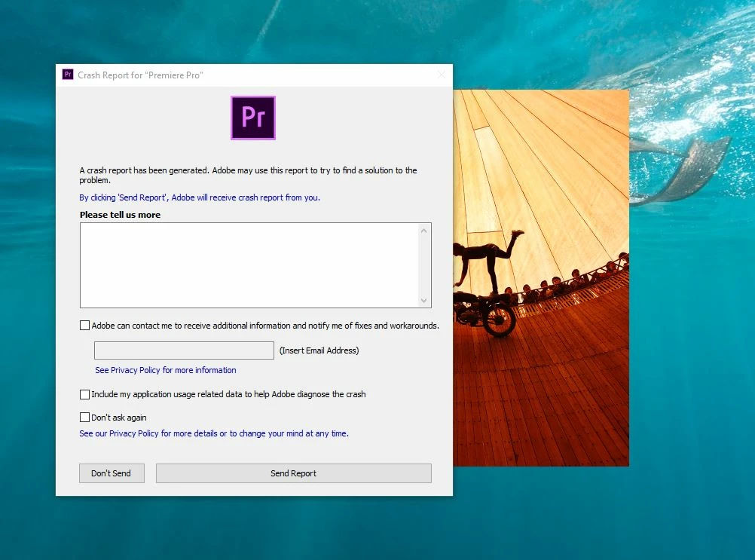Open the privacy policy details link at bottom
This screenshot has height=560, width=755.
click(x=214, y=433)
